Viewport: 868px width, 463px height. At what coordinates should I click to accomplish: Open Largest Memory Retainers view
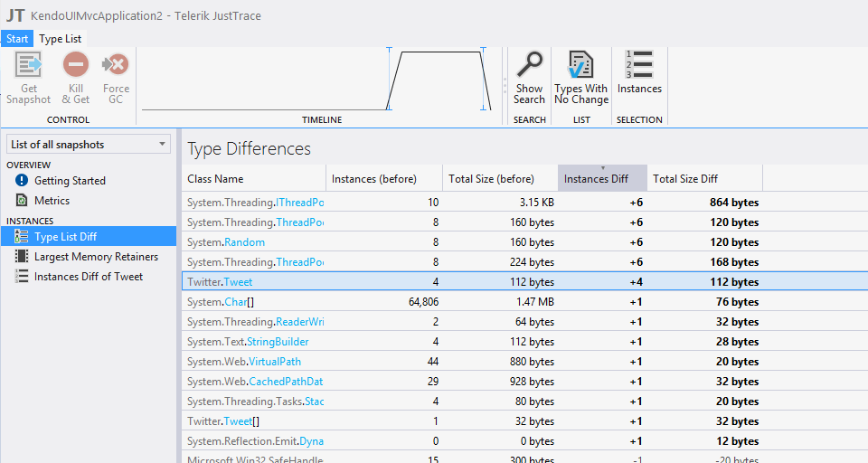97,257
